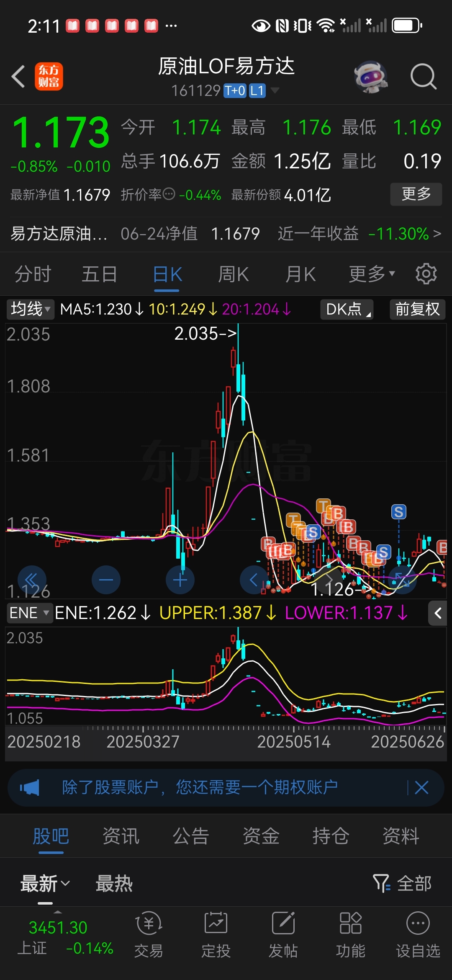Expand the 最新 sort dropdown
This screenshot has width=452, height=980.
click(45, 884)
